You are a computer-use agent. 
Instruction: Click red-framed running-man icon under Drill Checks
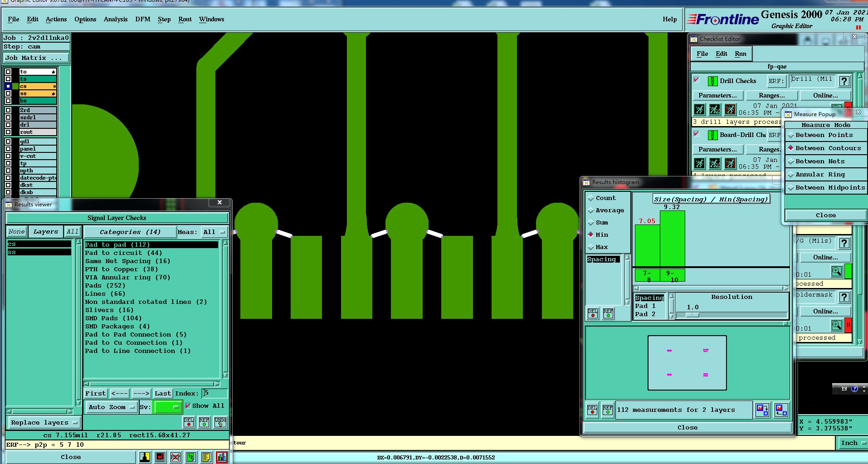730,109
